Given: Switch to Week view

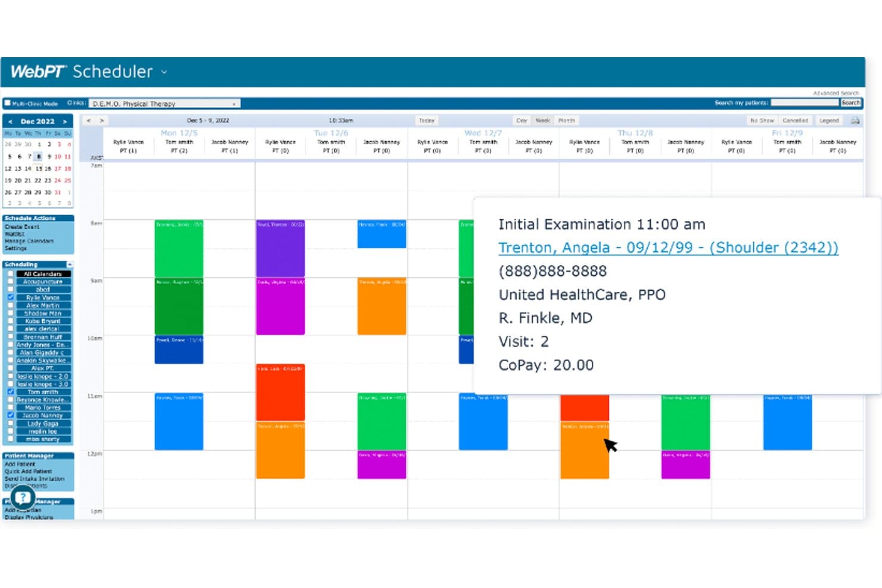Looking at the screenshot, I should pyautogui.click(x=542, y=120).
